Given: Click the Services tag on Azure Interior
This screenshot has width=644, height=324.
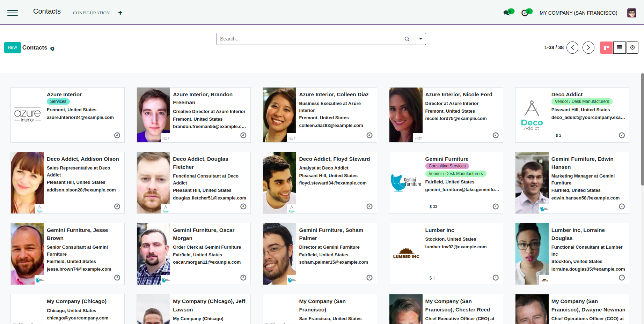Looking at the screenshot, I should pyautogui.click(x=58, y=101).
